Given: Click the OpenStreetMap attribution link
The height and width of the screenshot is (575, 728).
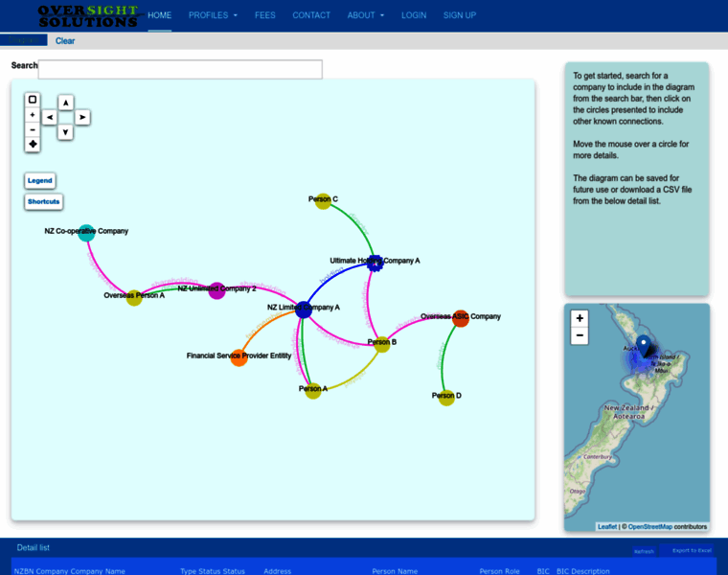Looking at the screenshot, I should coord(649,526).
